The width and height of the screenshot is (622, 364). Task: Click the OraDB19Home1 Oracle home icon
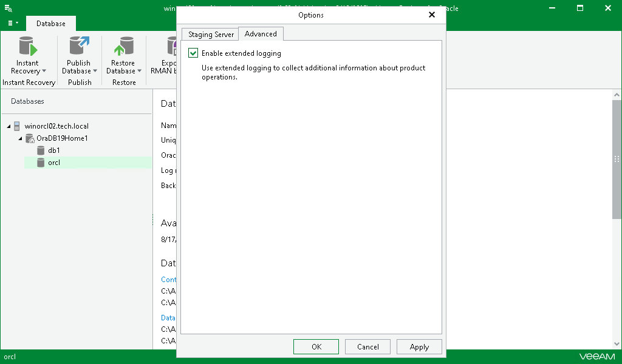point(29,138)
